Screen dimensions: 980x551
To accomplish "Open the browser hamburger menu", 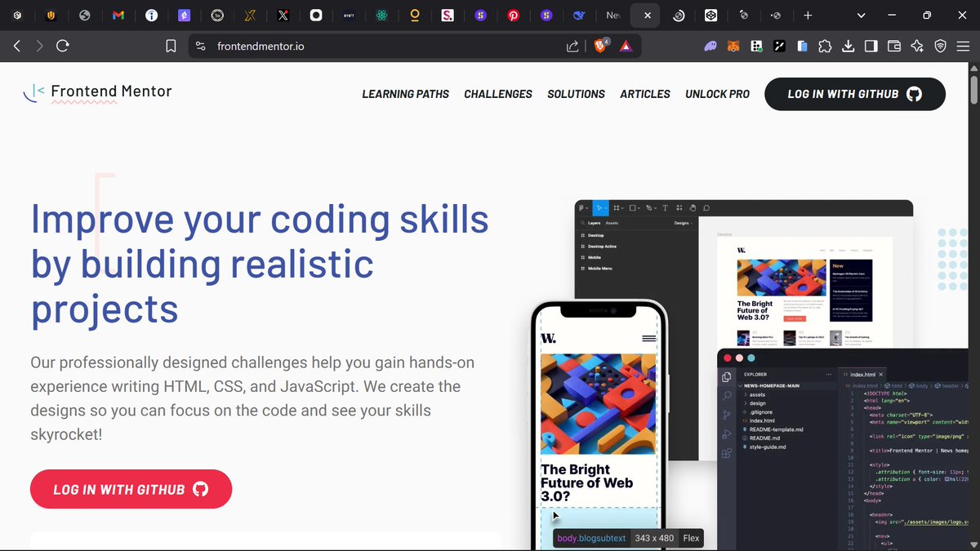I will [963, 47].
